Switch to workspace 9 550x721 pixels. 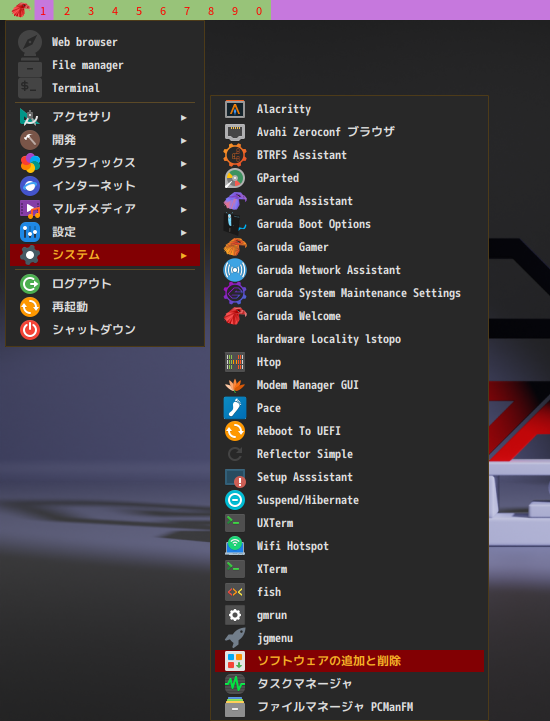pyautogui.click(x=235, y=10)
